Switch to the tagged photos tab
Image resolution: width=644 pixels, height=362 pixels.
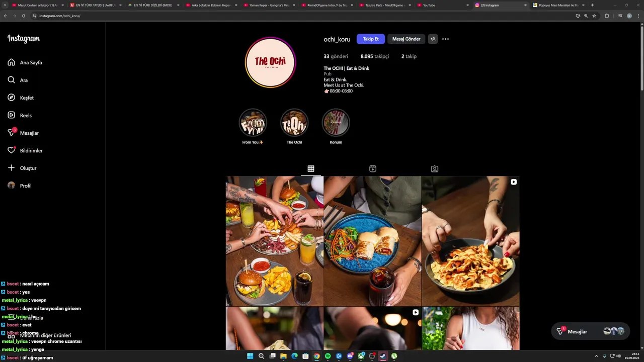tap(435, 169)
